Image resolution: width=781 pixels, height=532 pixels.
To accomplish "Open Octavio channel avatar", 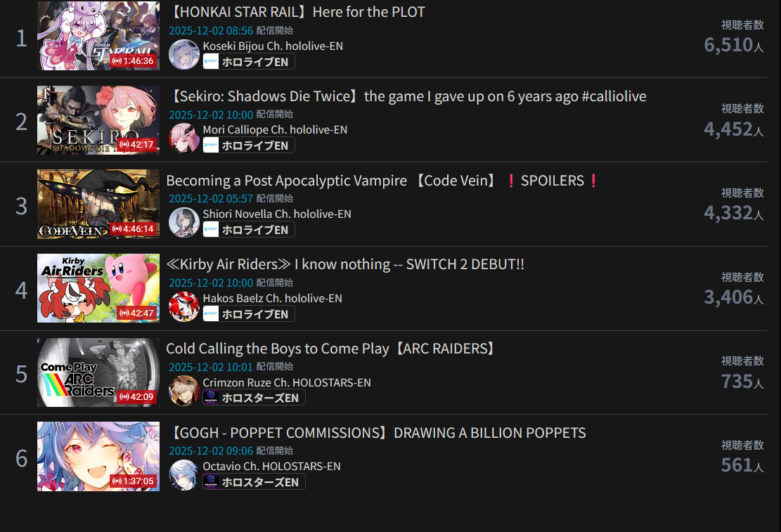I will 183,474.
